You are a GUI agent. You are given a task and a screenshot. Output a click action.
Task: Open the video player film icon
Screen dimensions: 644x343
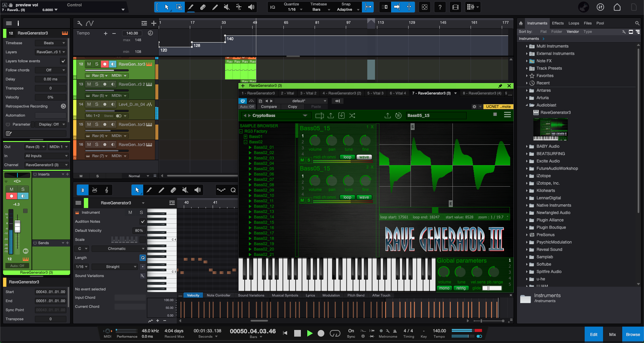coord(455,7)
